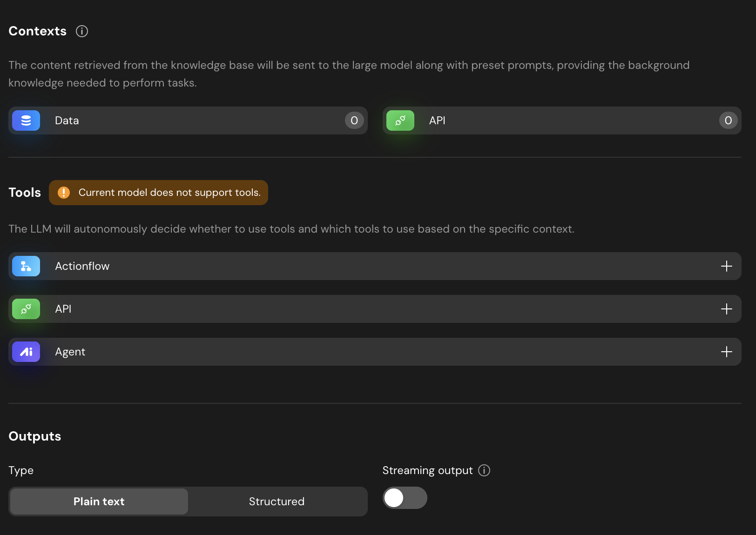Click the Actionflow tool icon

point(26,266)
